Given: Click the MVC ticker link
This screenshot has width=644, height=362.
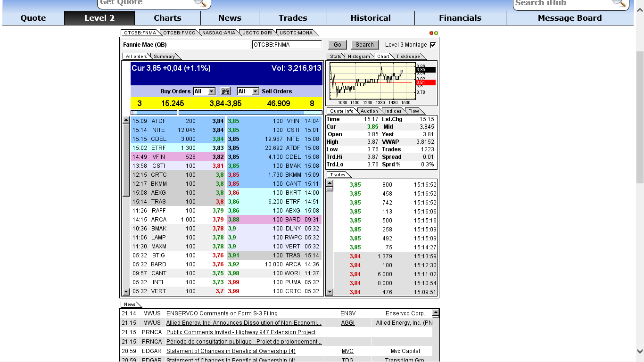Looking at the screenshot, I should [347, 351].
